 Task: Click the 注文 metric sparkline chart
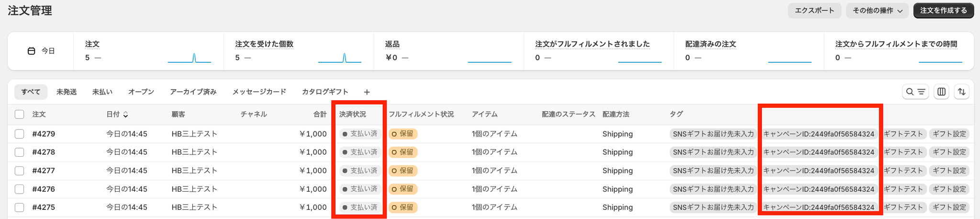tap(189, 58)
